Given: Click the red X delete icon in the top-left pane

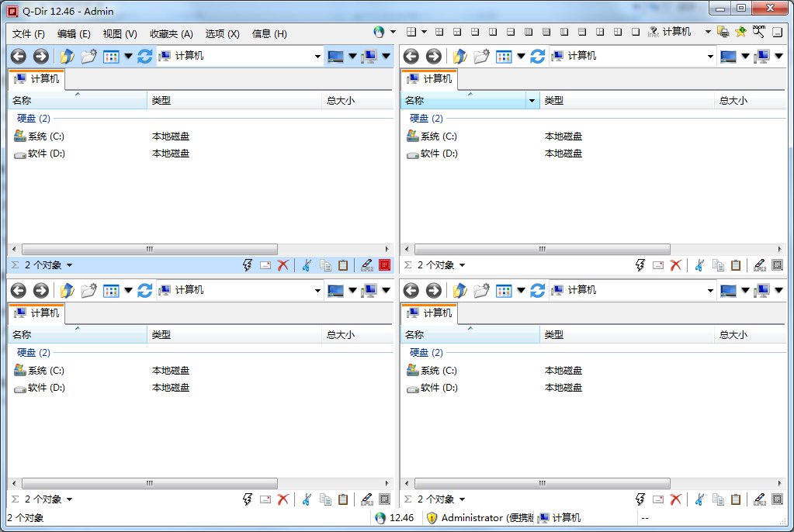Looking at the screenshot, I should (283, 265).
